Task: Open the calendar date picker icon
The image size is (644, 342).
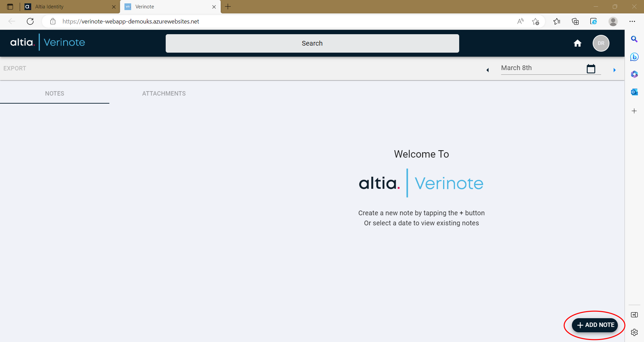Action: click(x=591, y=69)
